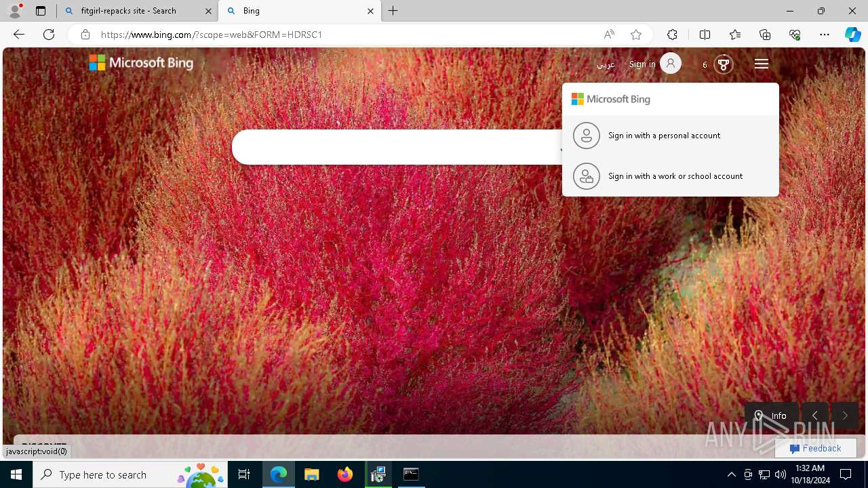Image resolution: width=868 pixels, height=488 pixels.
Task: Click the Sign in avatar icon
Action: point(671,63)
